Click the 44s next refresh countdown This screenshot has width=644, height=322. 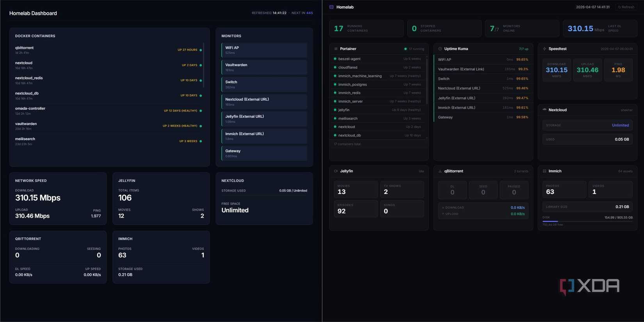310,13
